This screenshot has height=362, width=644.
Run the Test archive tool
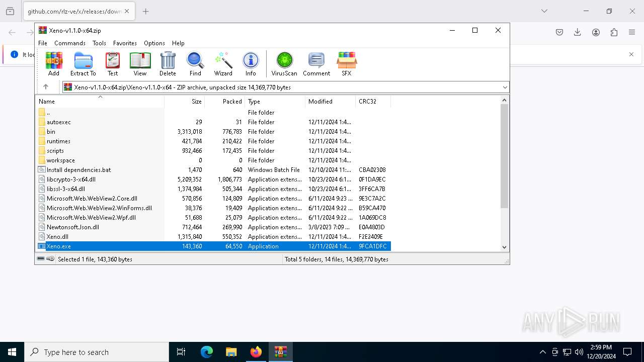[x=113, y=64]
